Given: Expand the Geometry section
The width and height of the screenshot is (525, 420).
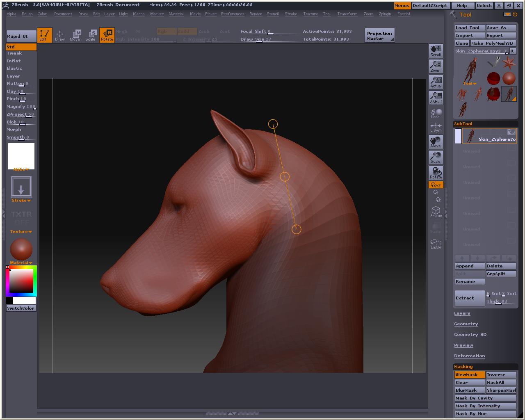Looking at the screenshot, I should pos(466,324).
